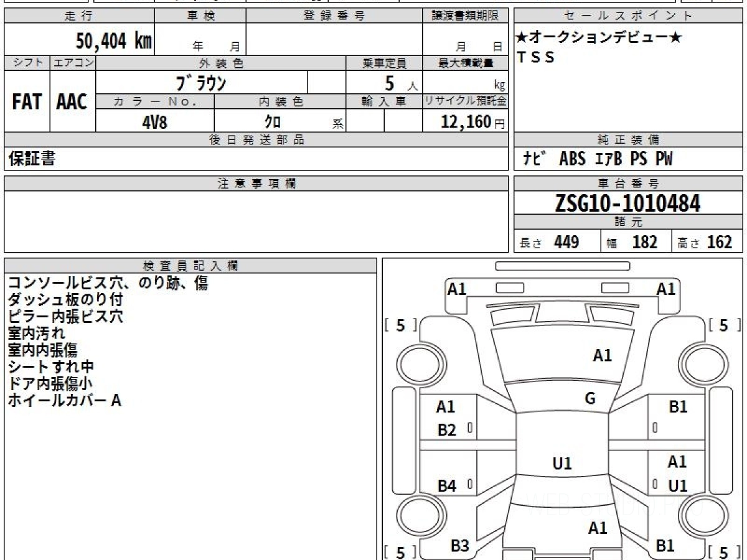Click the 保証書 entry
The image size is (747, 560).
[x=32, y=159]
